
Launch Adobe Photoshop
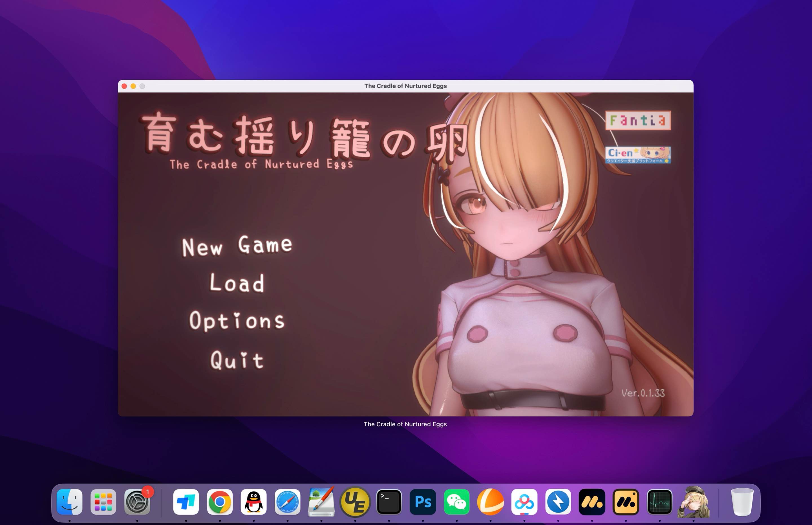pyautogui.click(x=423, y=502)
